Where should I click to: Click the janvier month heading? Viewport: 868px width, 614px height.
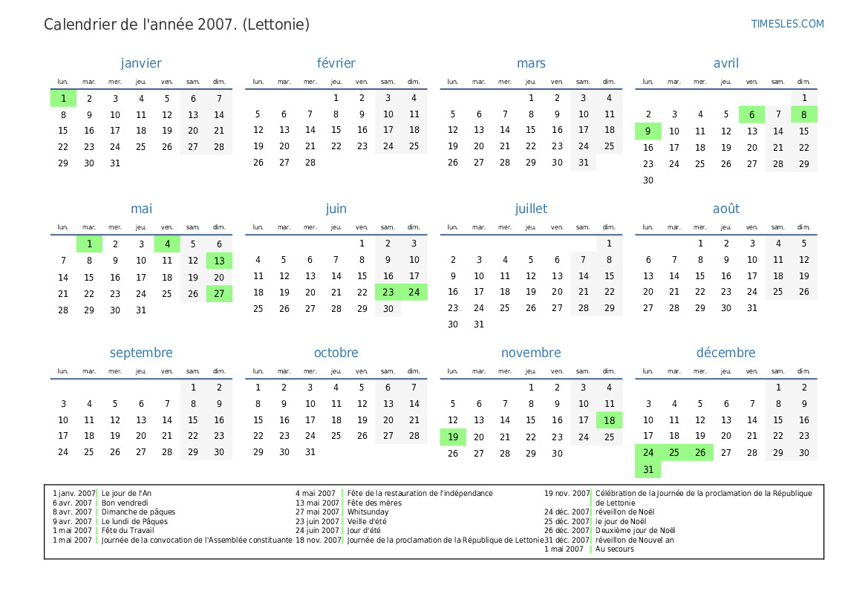tap(141, 63)
